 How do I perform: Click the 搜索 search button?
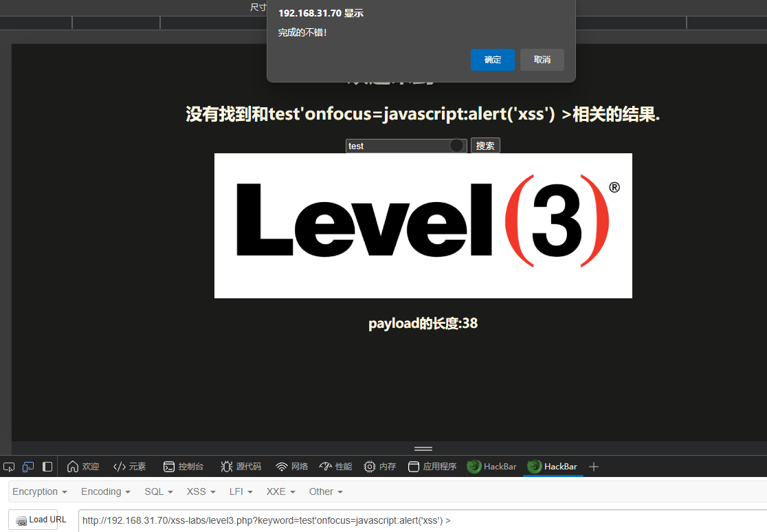485,145
